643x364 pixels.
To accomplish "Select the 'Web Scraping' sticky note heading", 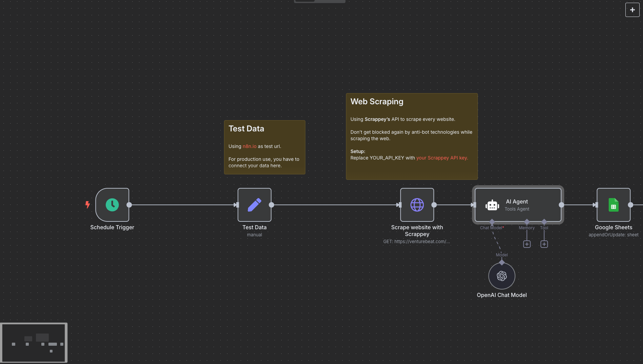I will pyautogui.click(x=377, y=102).
